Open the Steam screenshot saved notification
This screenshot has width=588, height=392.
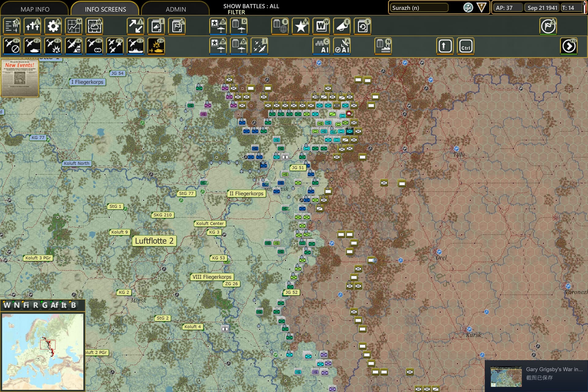[537, 376]
